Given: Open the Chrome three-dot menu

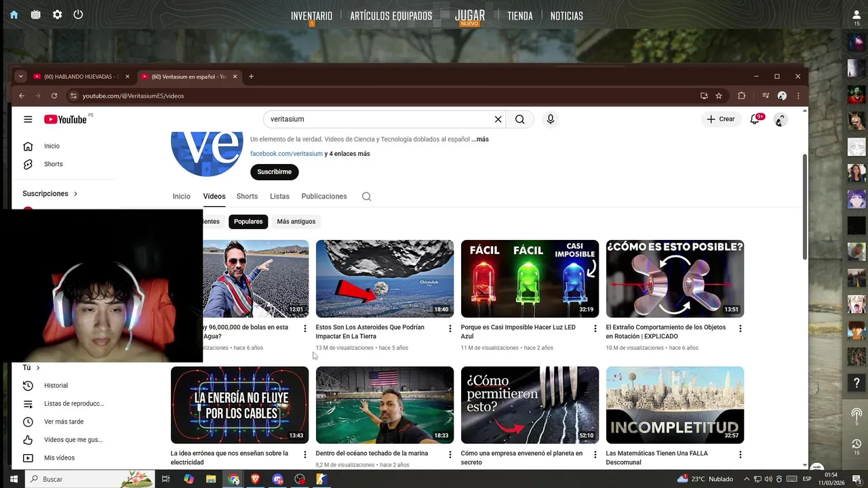Looking at the screenshot, I should [798, 96].
